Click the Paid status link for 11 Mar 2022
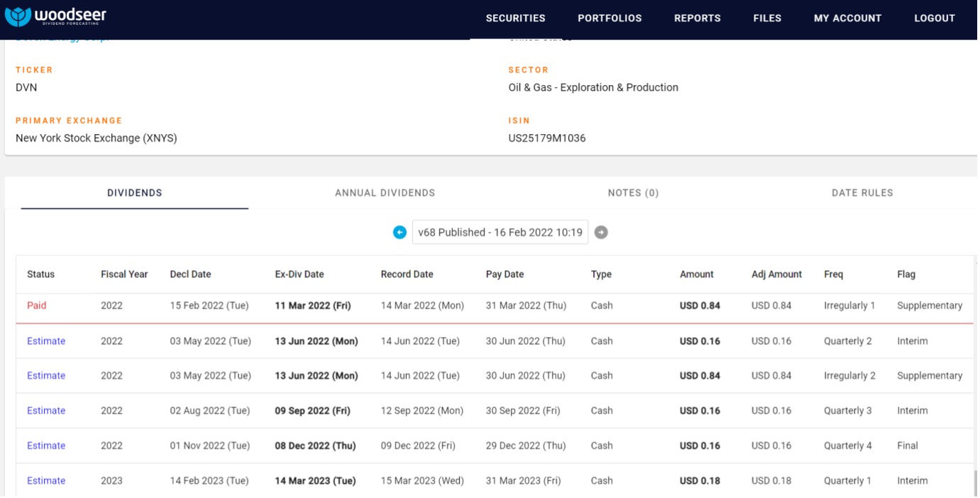980x498 pixels. tap(37, 306)
